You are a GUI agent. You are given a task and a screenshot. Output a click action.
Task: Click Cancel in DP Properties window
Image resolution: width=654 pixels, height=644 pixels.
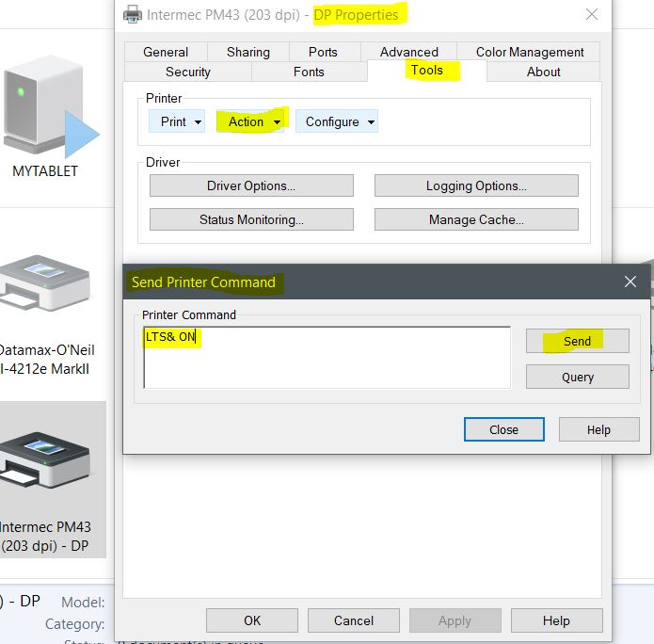point(354,620)
